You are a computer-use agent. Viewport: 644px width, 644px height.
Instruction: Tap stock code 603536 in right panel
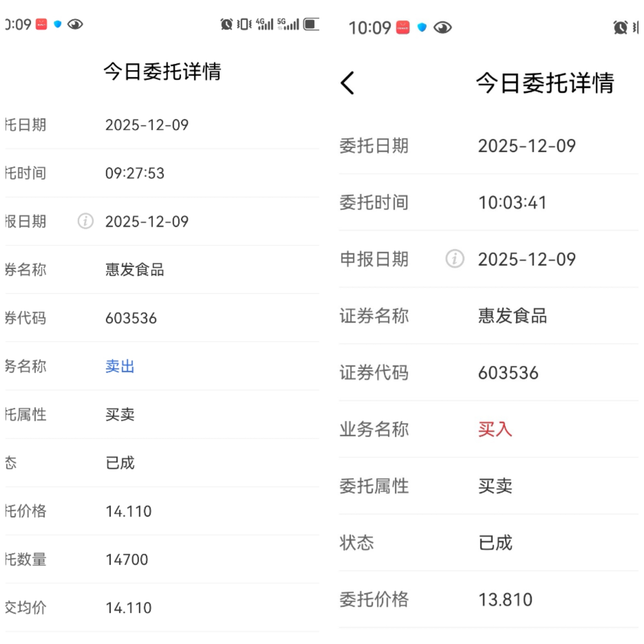[508, 373]
